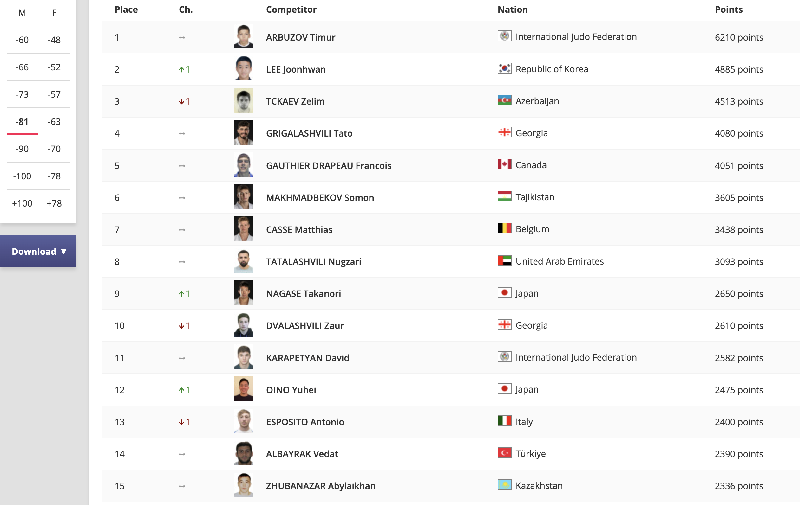Click the Republic of Korea flag icon
The height and width of the screenshot is (505, 812).
[x=504, y=68]
